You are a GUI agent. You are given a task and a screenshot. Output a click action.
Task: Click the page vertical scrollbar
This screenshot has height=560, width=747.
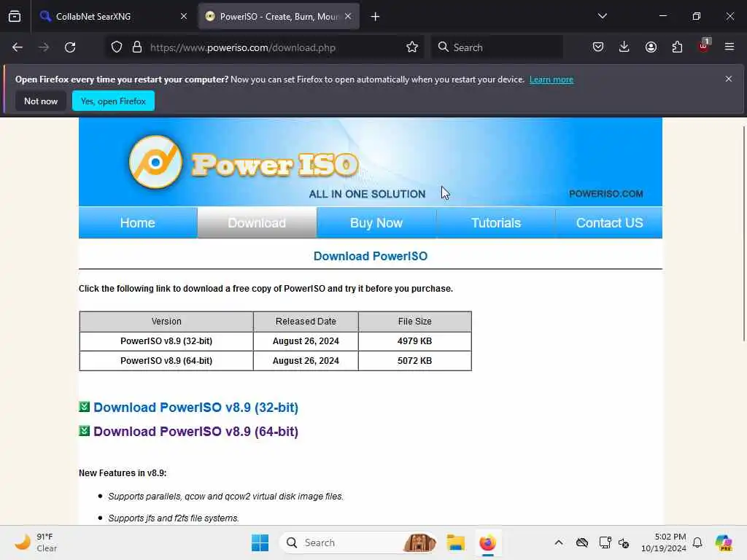coord(743,233)
